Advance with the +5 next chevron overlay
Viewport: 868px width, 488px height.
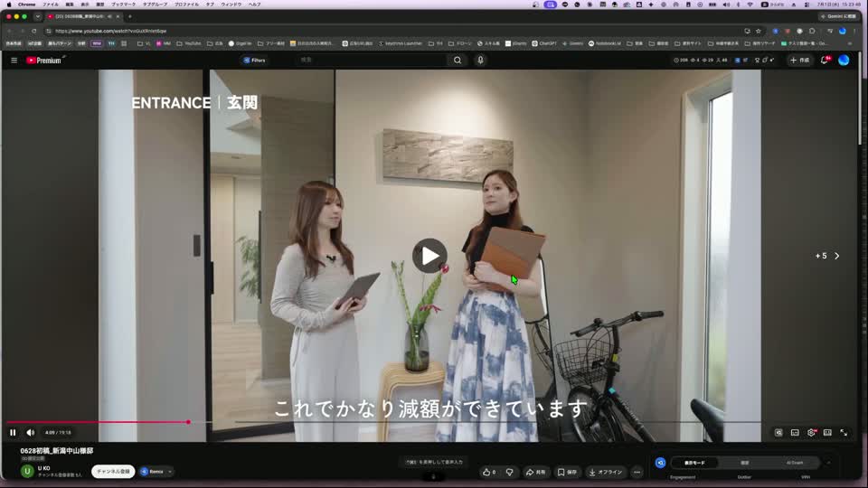click(x=827, y=256)
